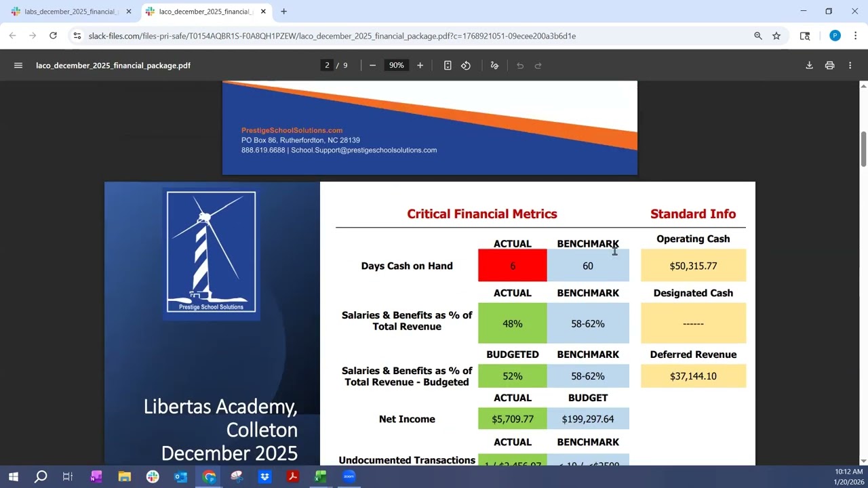Image resolution: width=868 pixels, height=488 pixels.
Task: Click the PrestigeSchoolSolutions.com link
Action: point(292,130)
